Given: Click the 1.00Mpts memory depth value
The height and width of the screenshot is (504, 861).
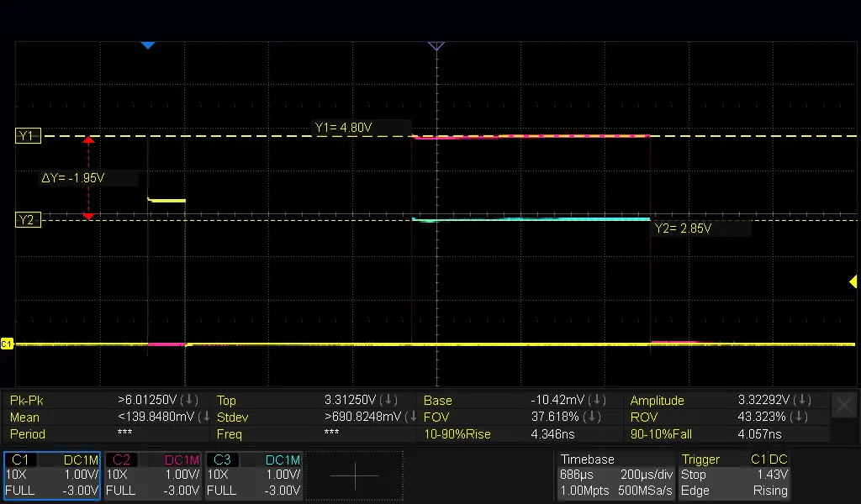Looking at the screenshot, I should pos(584,491).
